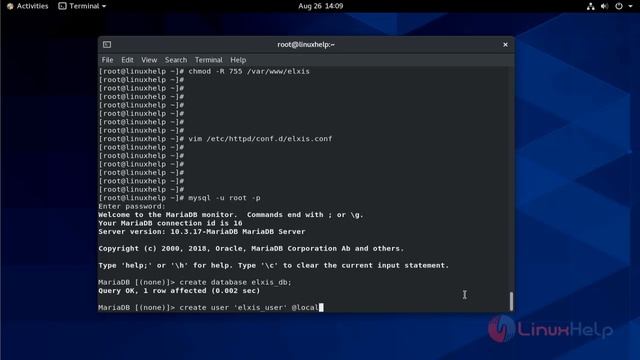640x360 pixels.
Task: Click the 'mysql -u root -p' command
Action: pyautogui.click(x=224, y=198)
